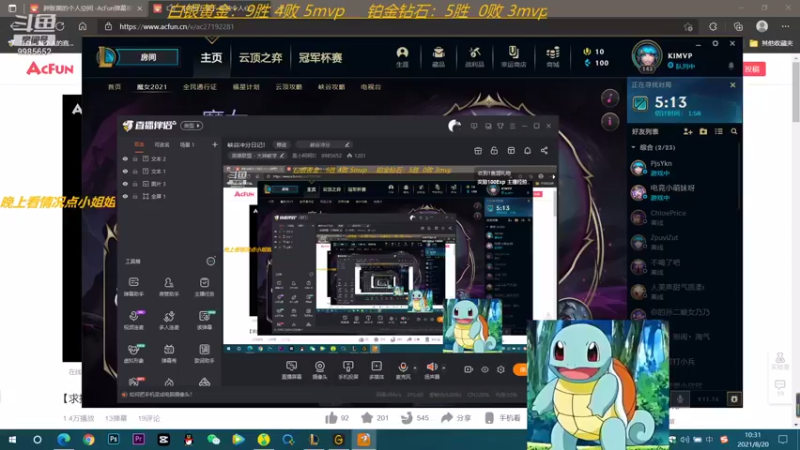Click 分享 share on AcFun video
The width and height of the screenshot is (800, 450).
(456, 418)
